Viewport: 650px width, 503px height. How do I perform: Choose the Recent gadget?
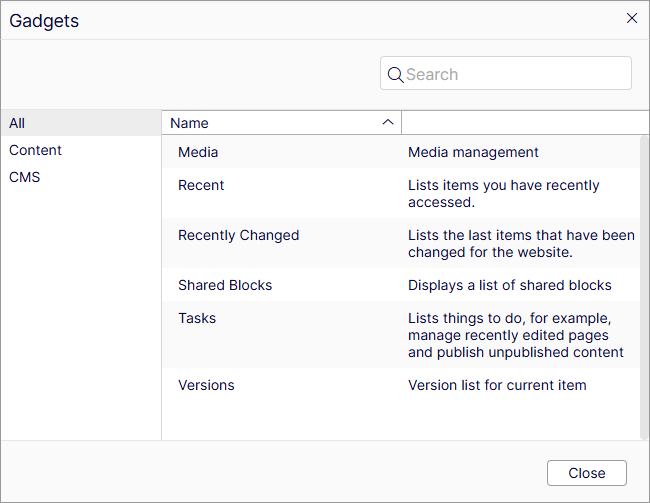coord(201,185)
